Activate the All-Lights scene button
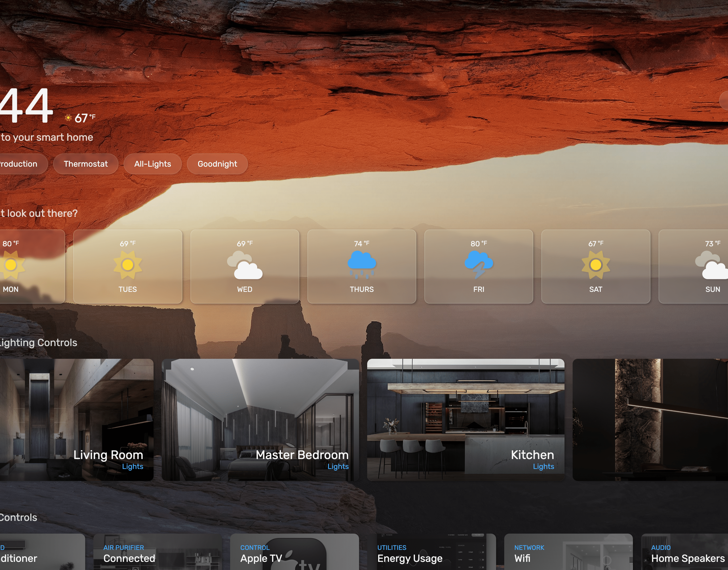The image size is (728, 570). (153, 164)
